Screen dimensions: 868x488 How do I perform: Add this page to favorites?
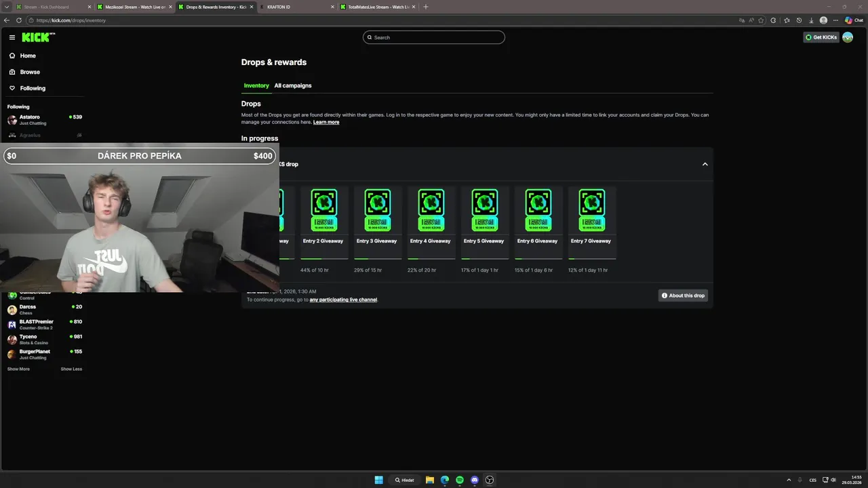pyautogui.click(x=761, y=20)
